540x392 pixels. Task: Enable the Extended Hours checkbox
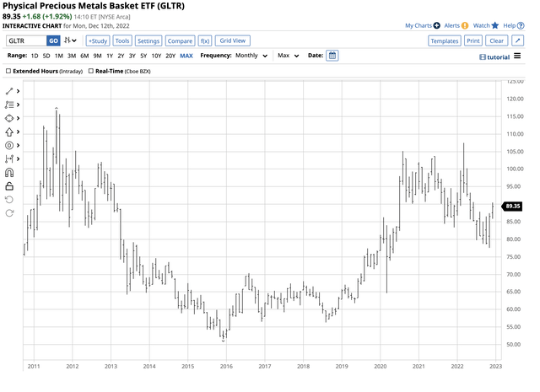(8, 71)
